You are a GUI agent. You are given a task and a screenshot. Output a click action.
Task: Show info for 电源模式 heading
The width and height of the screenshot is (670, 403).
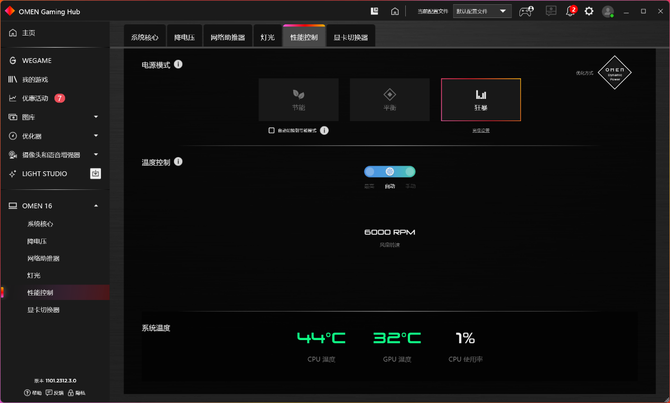click(178, 64)
